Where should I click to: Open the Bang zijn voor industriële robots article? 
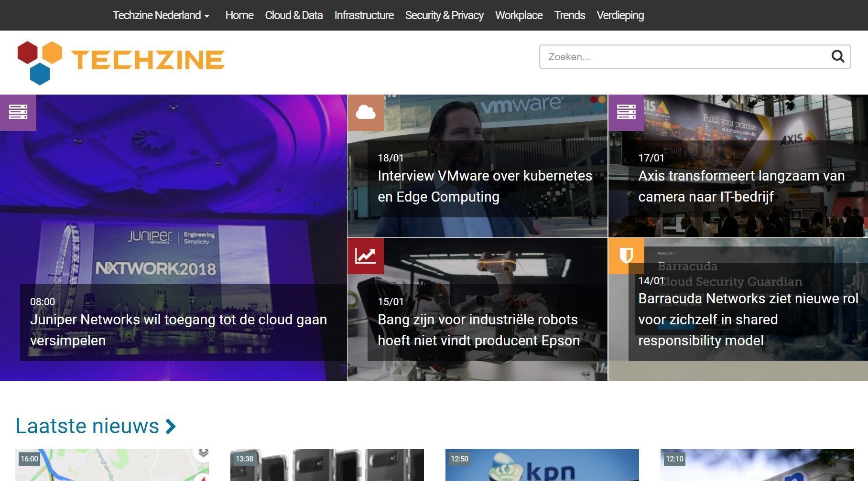(x=478, y=330)
